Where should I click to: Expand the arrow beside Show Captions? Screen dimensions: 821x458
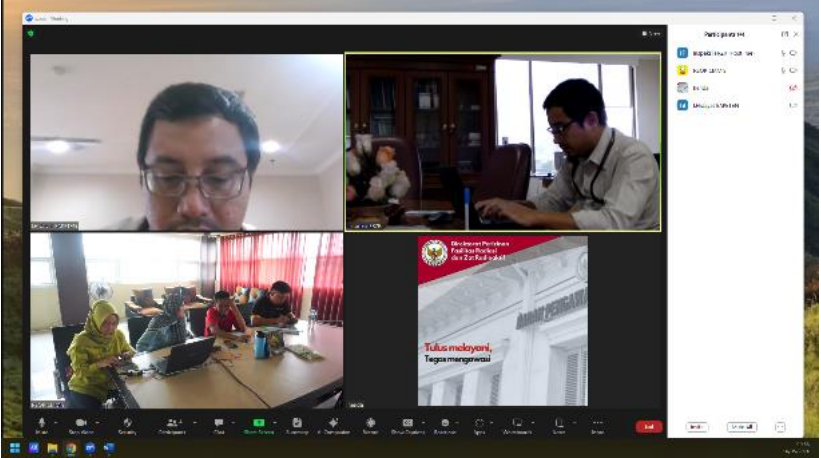(423, 422)
